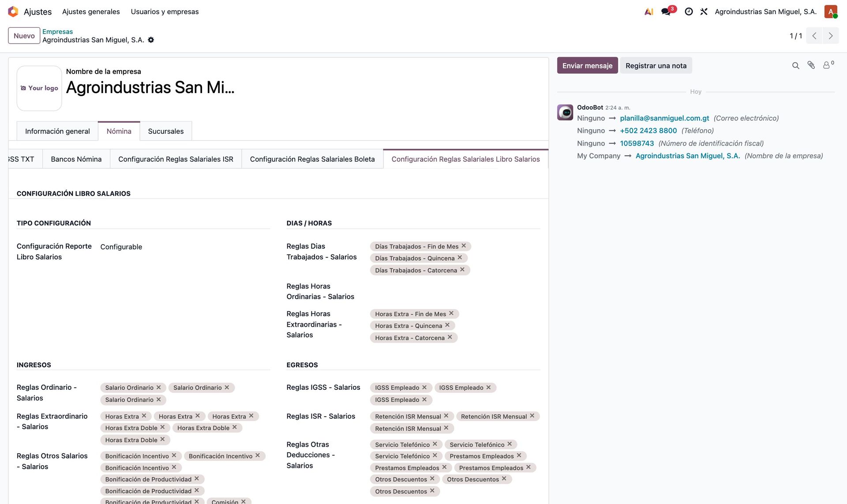Open Configuración Reglas Salariales Boleta tab
The width and height of the screenshot is (847, 504).
[312, 159]
